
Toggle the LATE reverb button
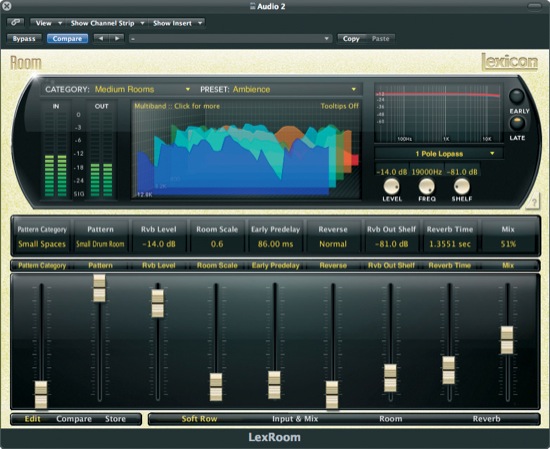[517, 123]
